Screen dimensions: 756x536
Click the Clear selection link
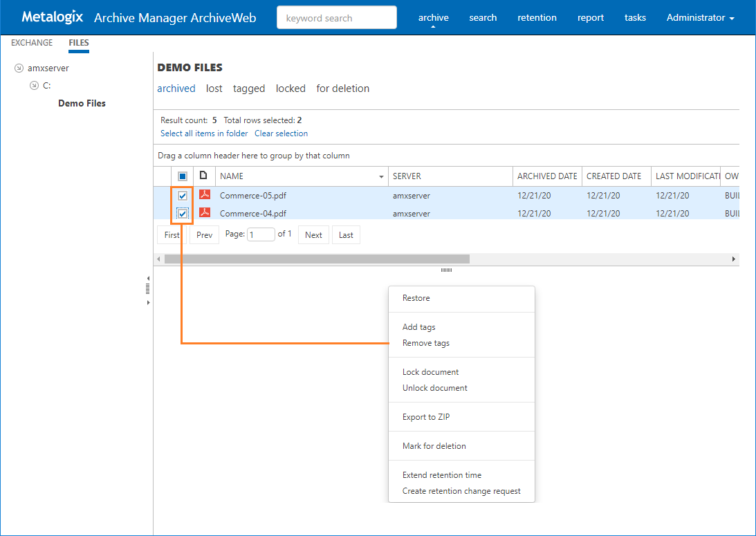pos(281,133)
